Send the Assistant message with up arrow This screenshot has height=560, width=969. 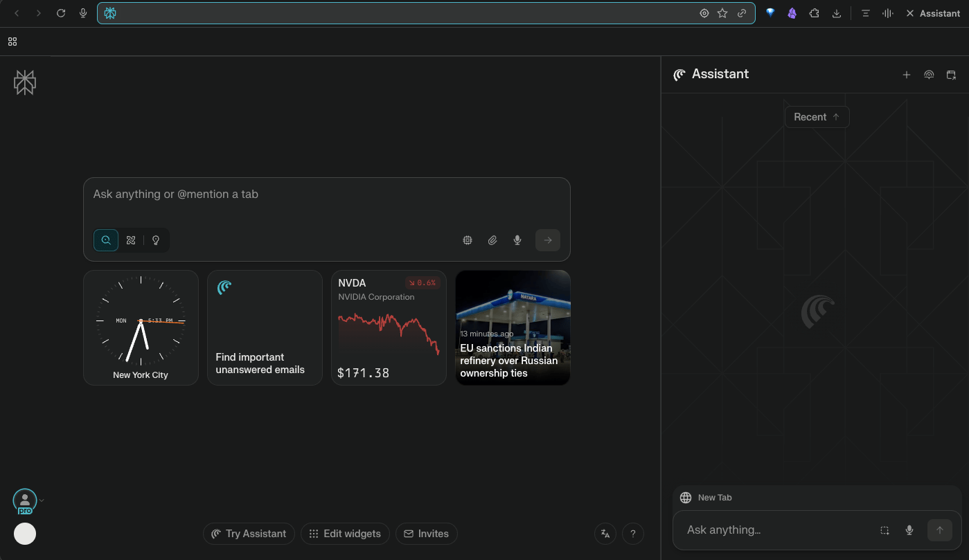coord(940,530)
